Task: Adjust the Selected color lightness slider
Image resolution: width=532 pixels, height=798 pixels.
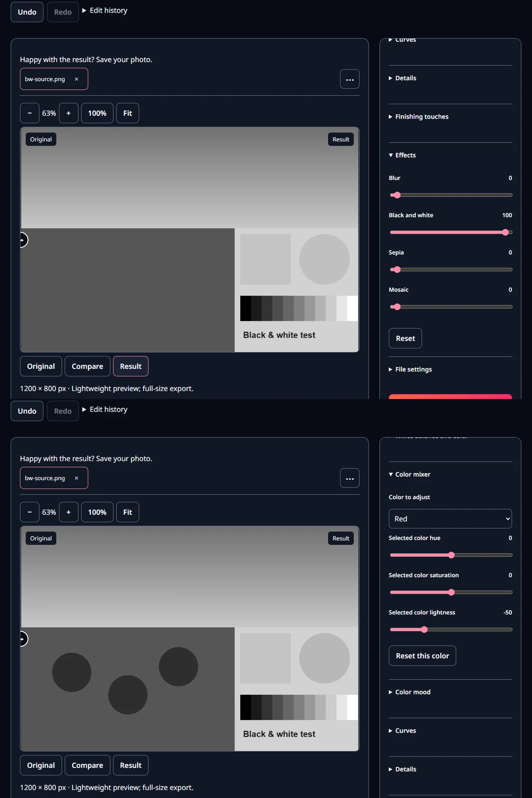Action: pyautogui.click(x=451, y=630)
